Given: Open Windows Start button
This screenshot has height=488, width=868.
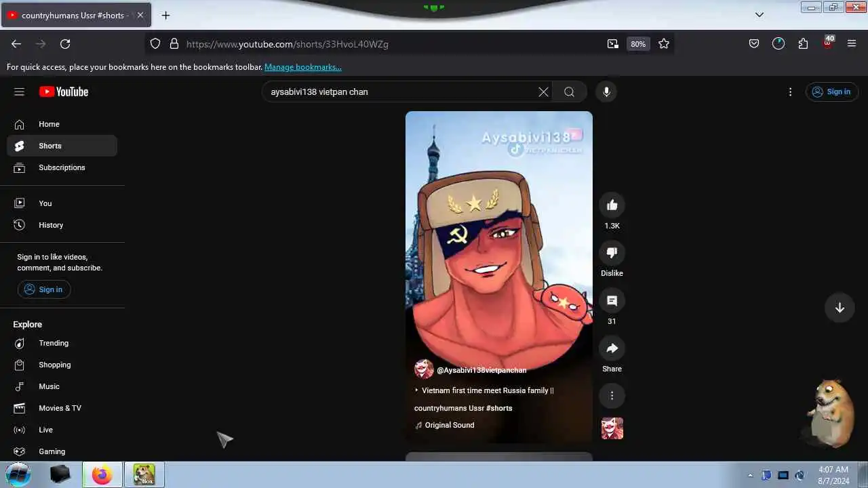Looking at the screenshot, I should [18, 474].
